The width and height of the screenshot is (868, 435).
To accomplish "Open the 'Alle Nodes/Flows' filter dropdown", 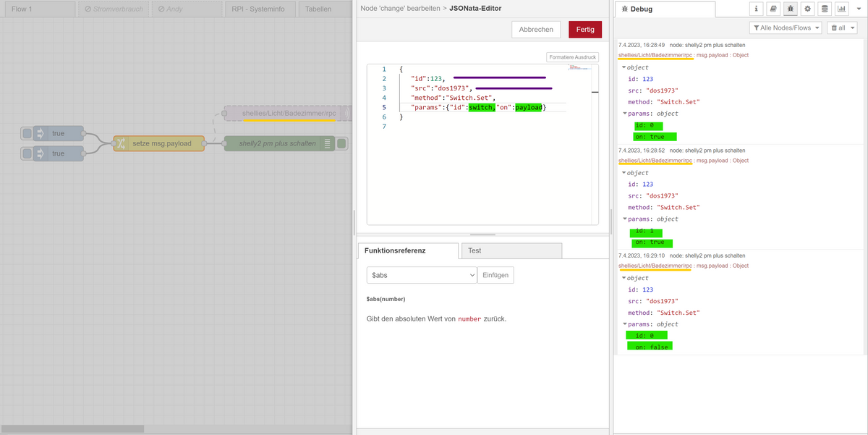I will click(x=786, y=28).
